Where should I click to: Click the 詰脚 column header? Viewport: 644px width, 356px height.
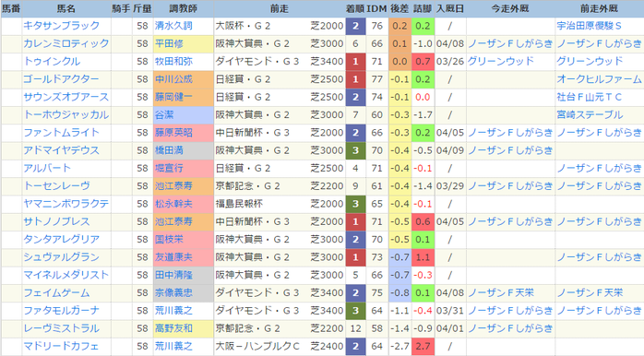coord(423,8)
